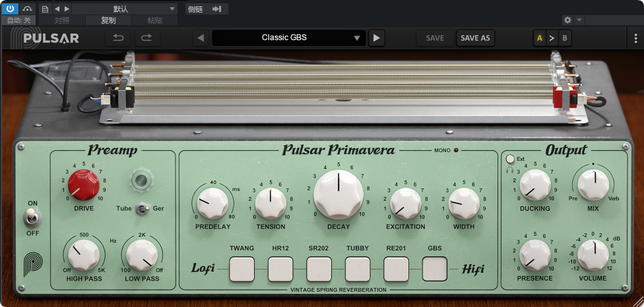Click the HIGH PASS knob
644x307 pixels.
click(84, 255)
